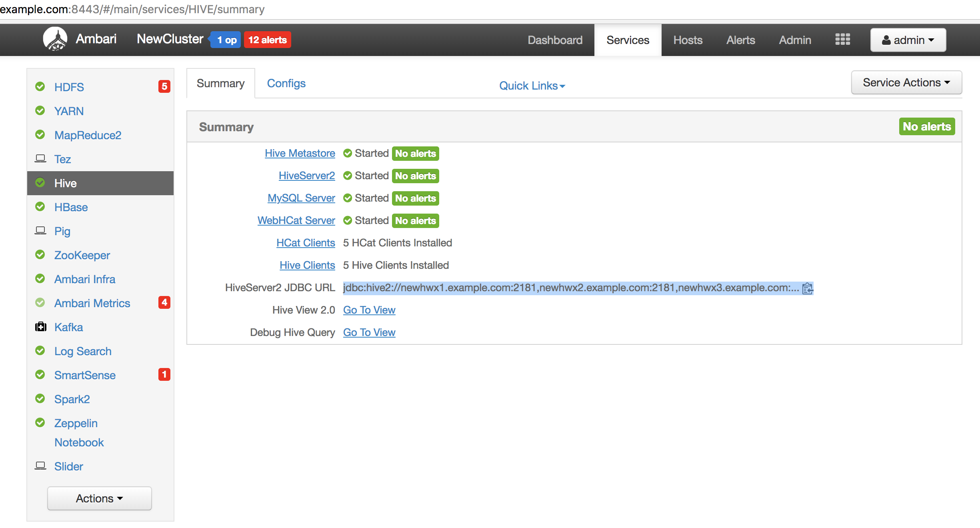Click the Ambari logo icon
This screenshot has height=528, width=980.
(x=56, y=40)
